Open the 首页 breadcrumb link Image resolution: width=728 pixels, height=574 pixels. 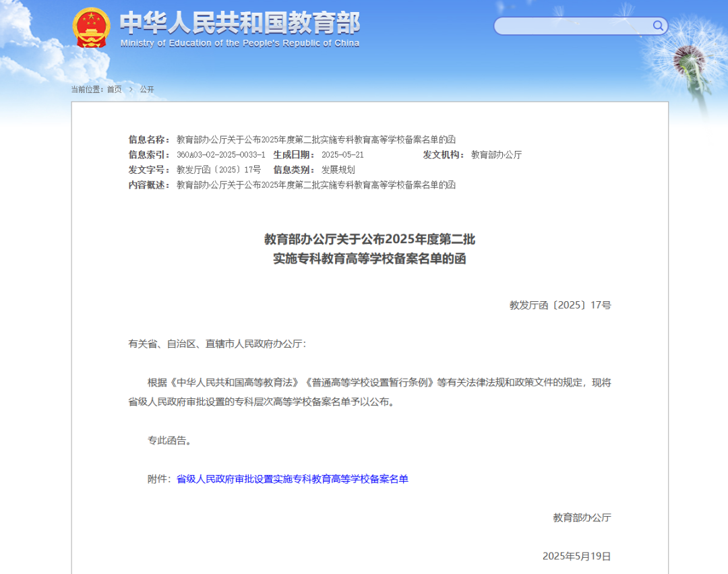click(x=114, y=89)
